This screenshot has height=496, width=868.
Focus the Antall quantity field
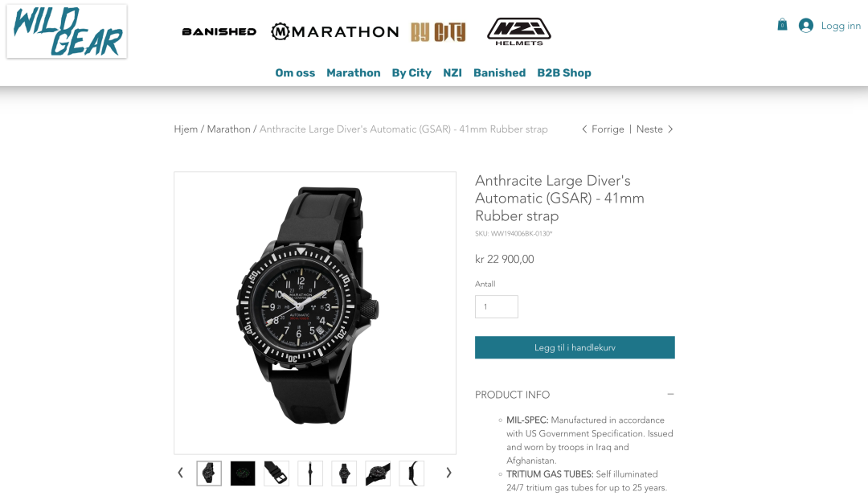[497, 306]
